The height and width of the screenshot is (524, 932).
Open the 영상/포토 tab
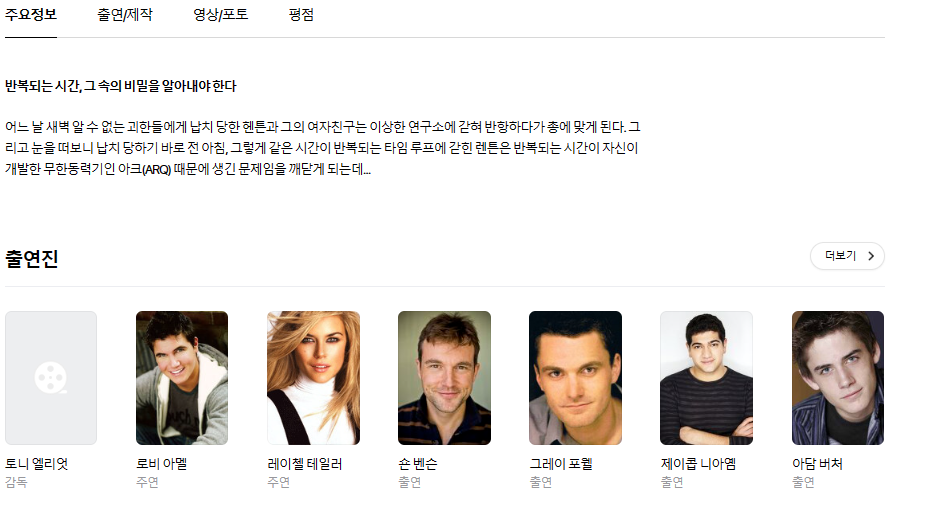pyautogui.click(x=221, y=15)
